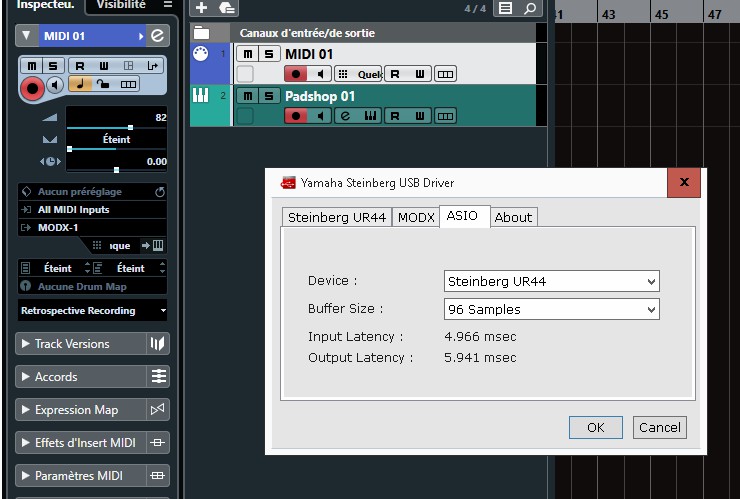Open the About tab

point(513,217)
